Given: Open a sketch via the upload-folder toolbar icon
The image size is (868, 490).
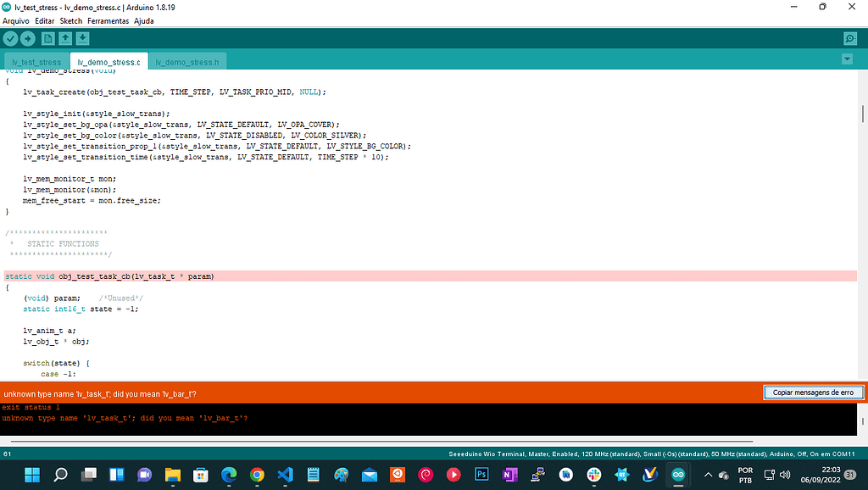Looking at the screenshot, I should (x=64, y=37).
